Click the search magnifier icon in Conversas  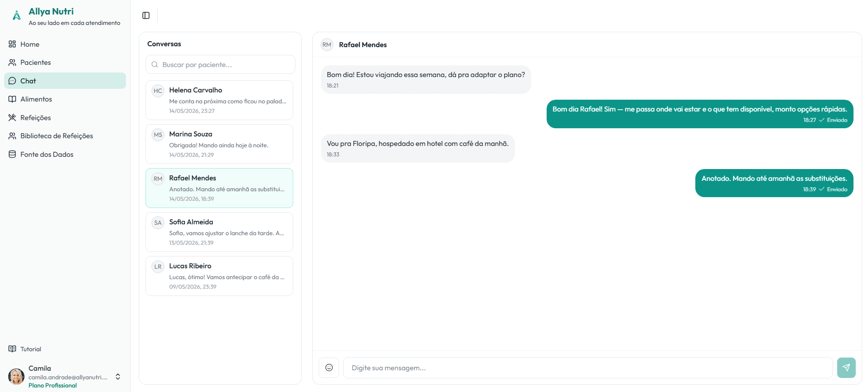(155, 64)
